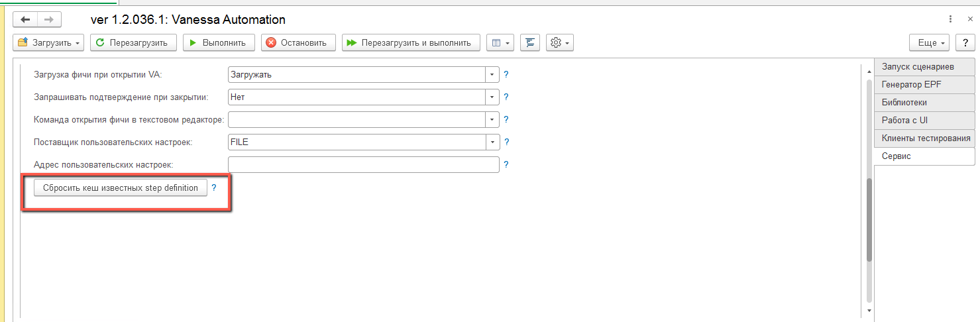The image size is (980, 322).
Task: Show help for Поставщик пользовательских настроек
Action: click(x=506, y=142)
